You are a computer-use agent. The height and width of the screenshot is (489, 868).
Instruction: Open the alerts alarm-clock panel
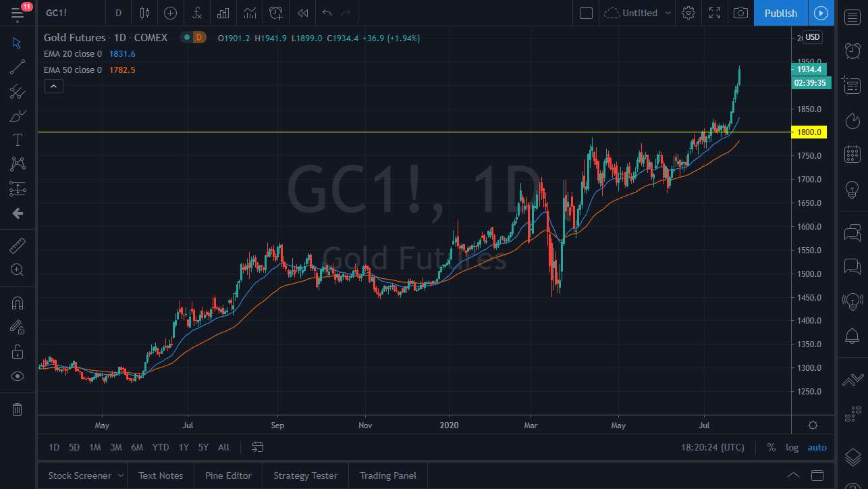pos(852,51)
